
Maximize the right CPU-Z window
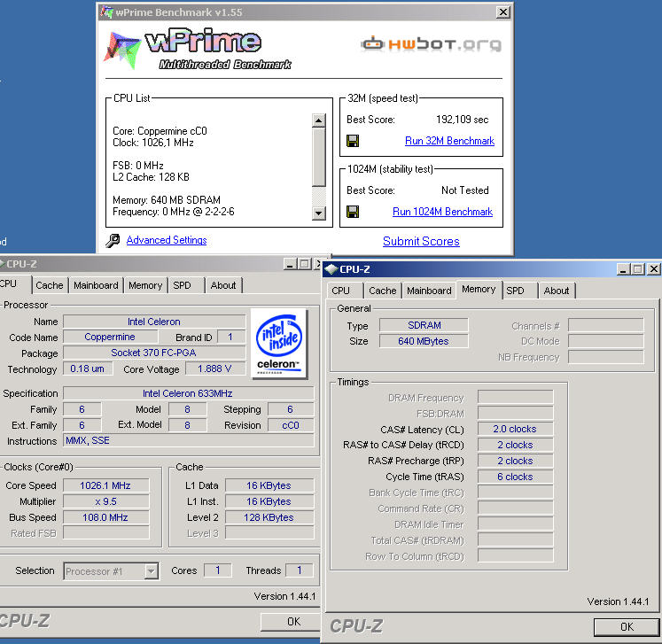point(638,268)
